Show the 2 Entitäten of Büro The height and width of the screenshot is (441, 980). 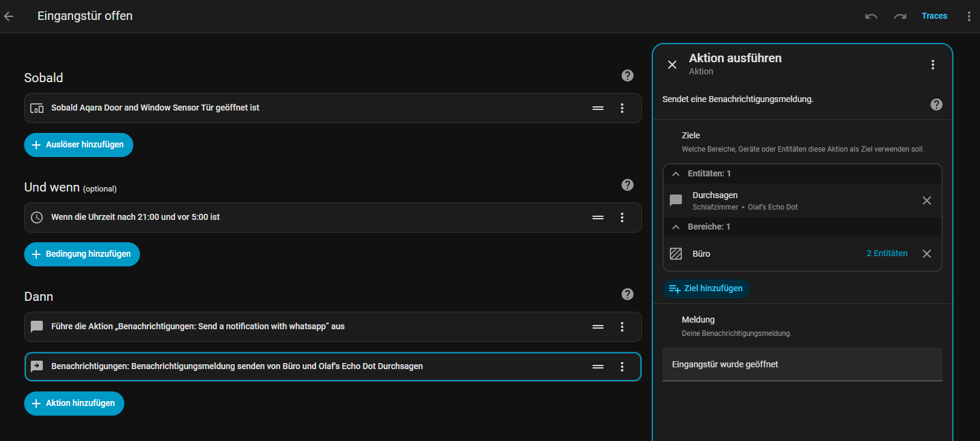pos(886,254)
